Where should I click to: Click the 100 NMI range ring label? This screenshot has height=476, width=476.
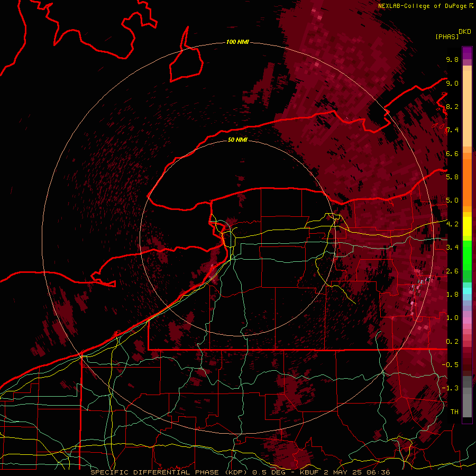(x=237, y=42)
